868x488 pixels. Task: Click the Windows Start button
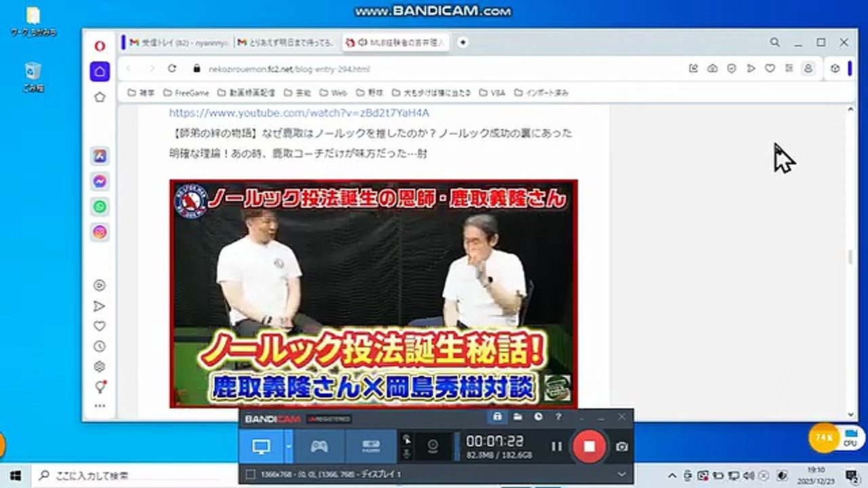(x=15, y=475)
